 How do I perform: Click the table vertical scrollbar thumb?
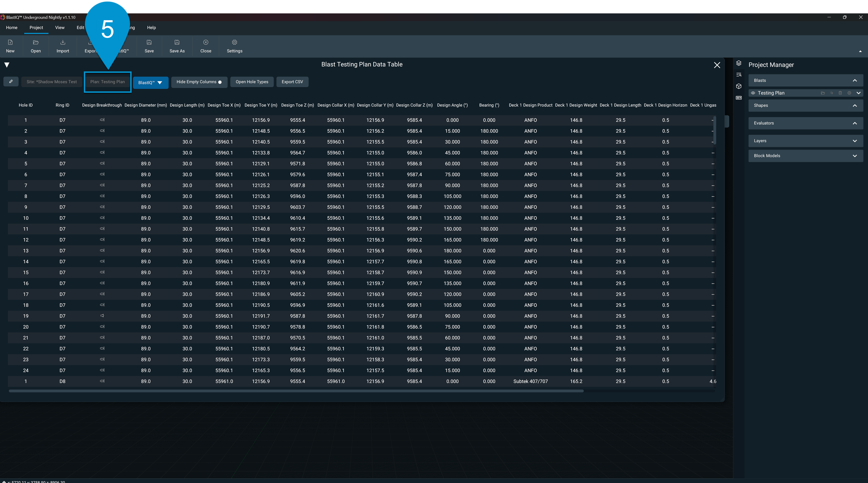(x=714, y=130)
